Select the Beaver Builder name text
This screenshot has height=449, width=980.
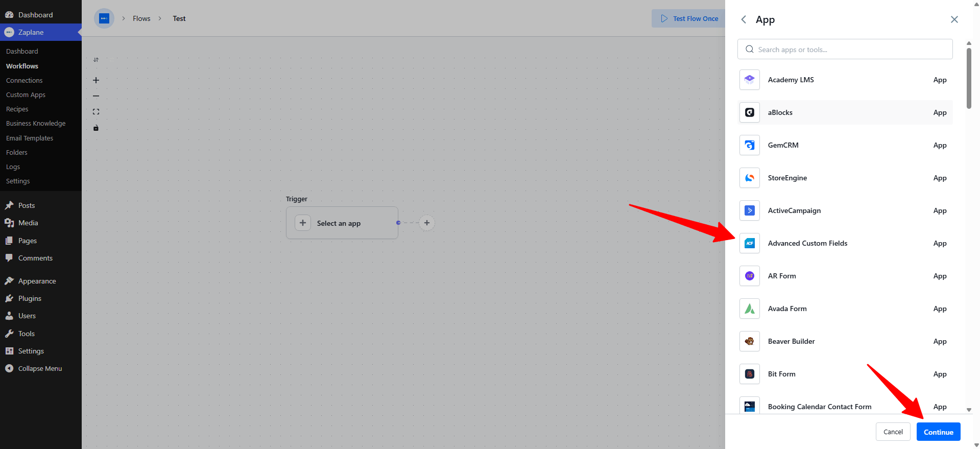[x=791, y=341]
